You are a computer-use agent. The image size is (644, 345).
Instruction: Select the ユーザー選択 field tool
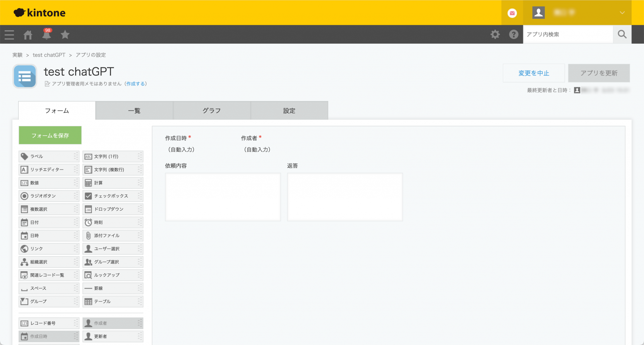106,249
